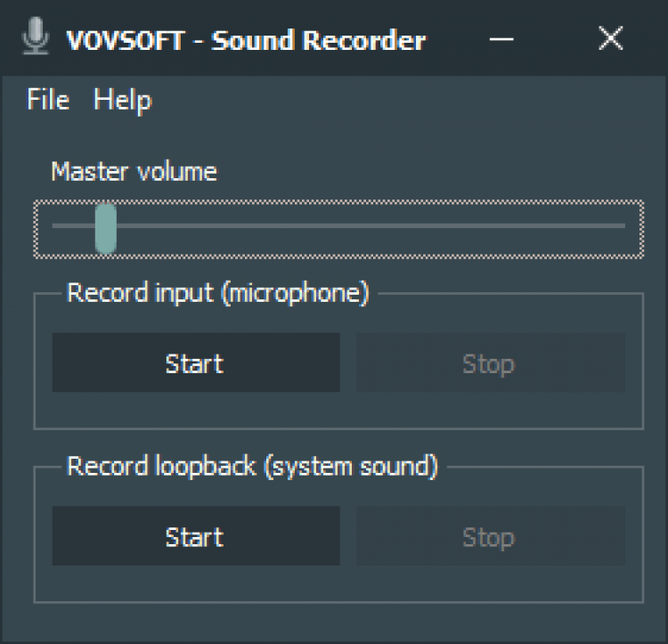Start recording loopback system sound
This screenshot has height=644, width=668.
[x=195, y=536]
